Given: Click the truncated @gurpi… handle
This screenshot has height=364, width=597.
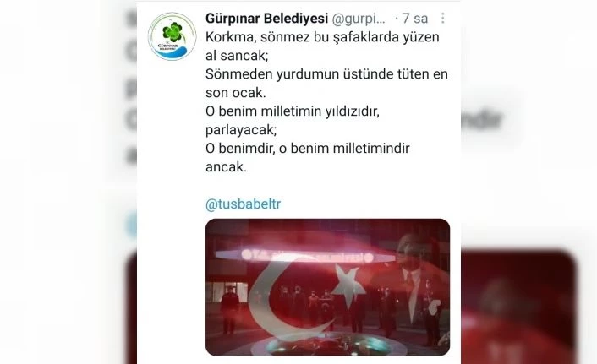Looking at the screenshot, I should coord(359,19).
